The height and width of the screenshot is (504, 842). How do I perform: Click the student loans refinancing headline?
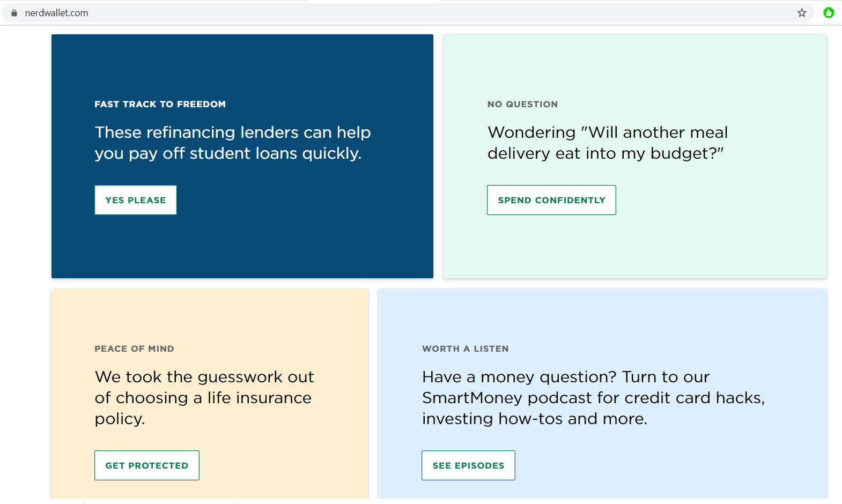pyautogui.click(x=233, y=143)
